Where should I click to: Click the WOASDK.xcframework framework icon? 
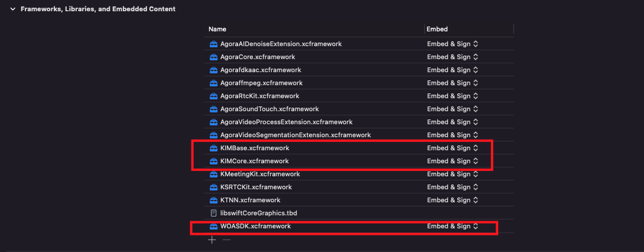(214, 226)
